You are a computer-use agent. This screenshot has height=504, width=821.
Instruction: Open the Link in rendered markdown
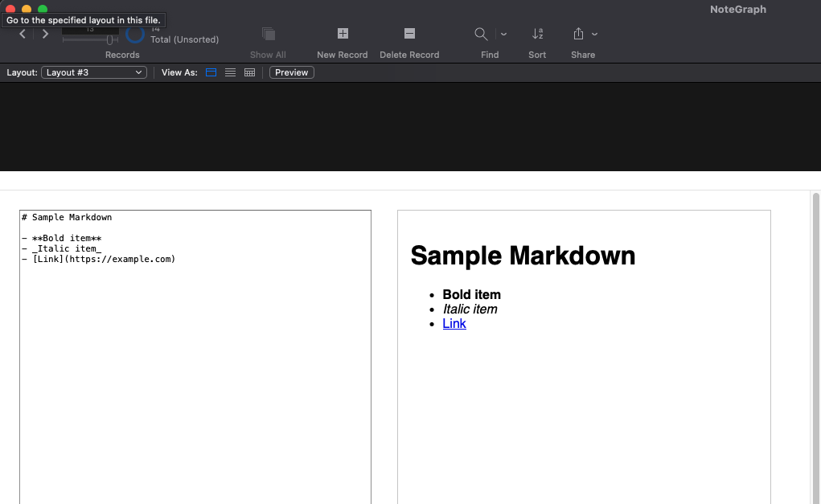pos(454,323)
